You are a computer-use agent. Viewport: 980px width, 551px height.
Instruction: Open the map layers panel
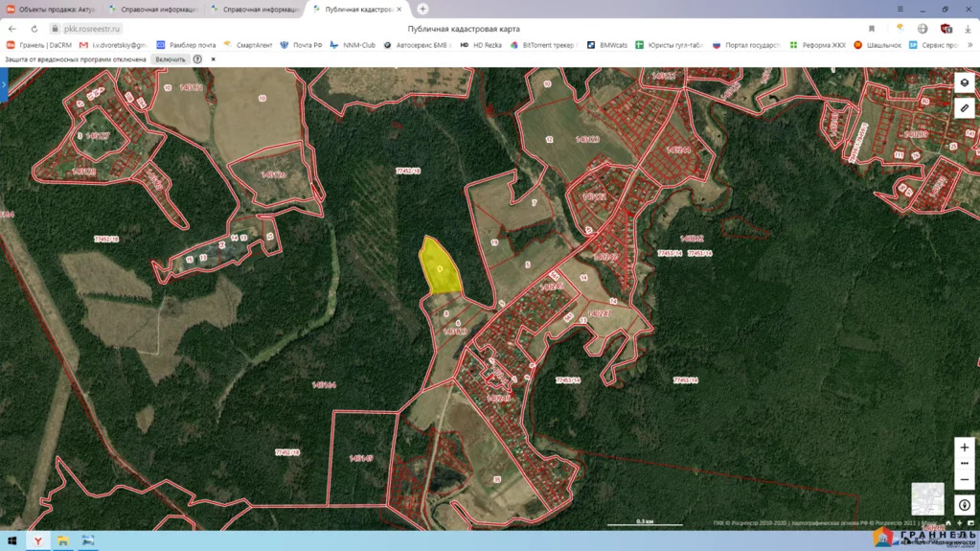(964, 82)
